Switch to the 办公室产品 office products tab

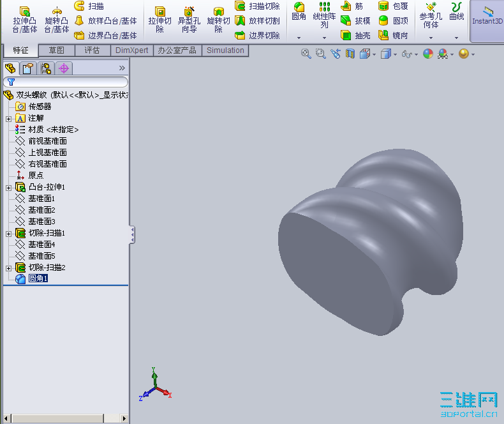pos(177,50)
